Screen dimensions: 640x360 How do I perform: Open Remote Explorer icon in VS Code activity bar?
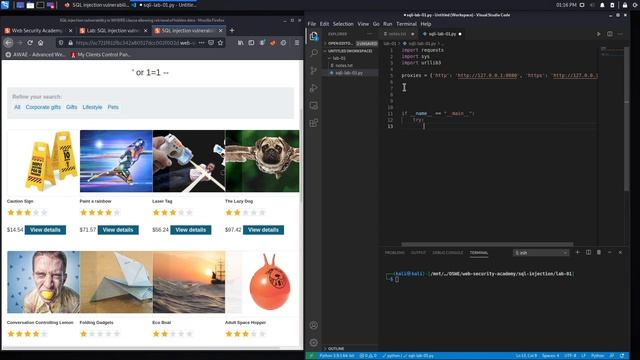(x=313, y=105)
